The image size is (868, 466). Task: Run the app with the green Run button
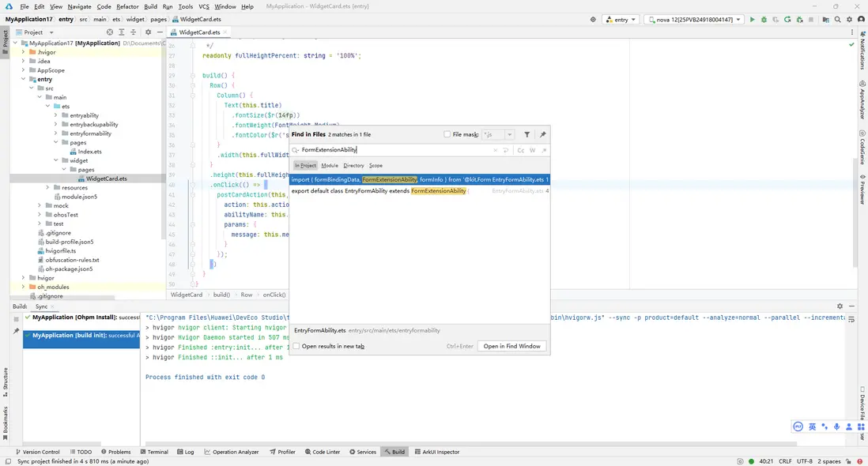coord(752,19)
